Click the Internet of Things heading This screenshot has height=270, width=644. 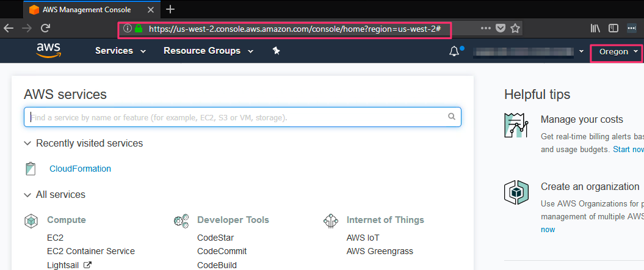(x=385, y=220)
